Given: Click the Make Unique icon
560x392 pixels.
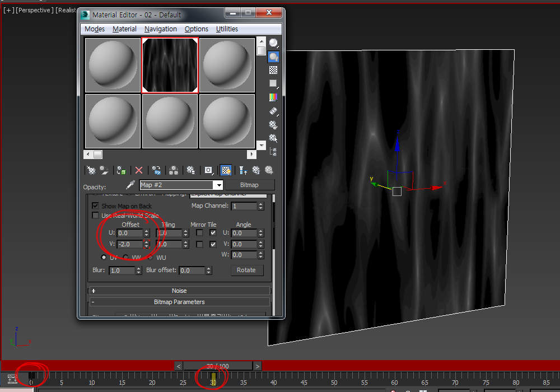Looking at the screenshot, I should click(174, 170).
